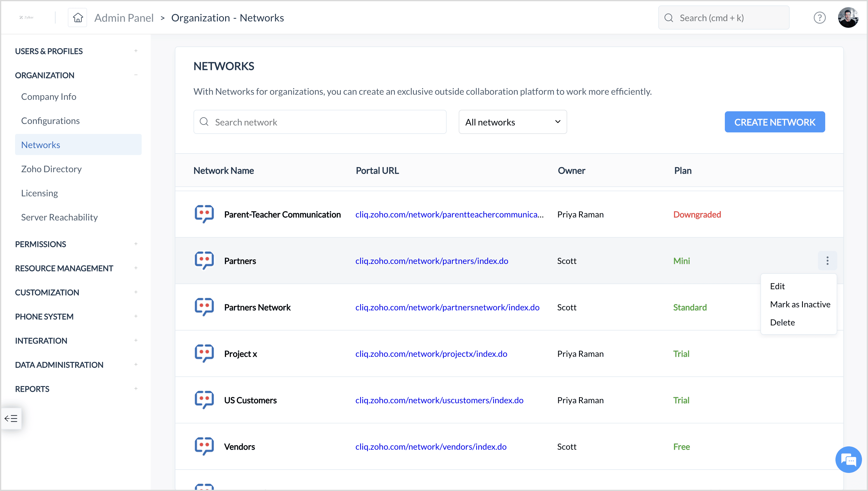
Task: Click the Standard plan label
Action: click(690, 307)
